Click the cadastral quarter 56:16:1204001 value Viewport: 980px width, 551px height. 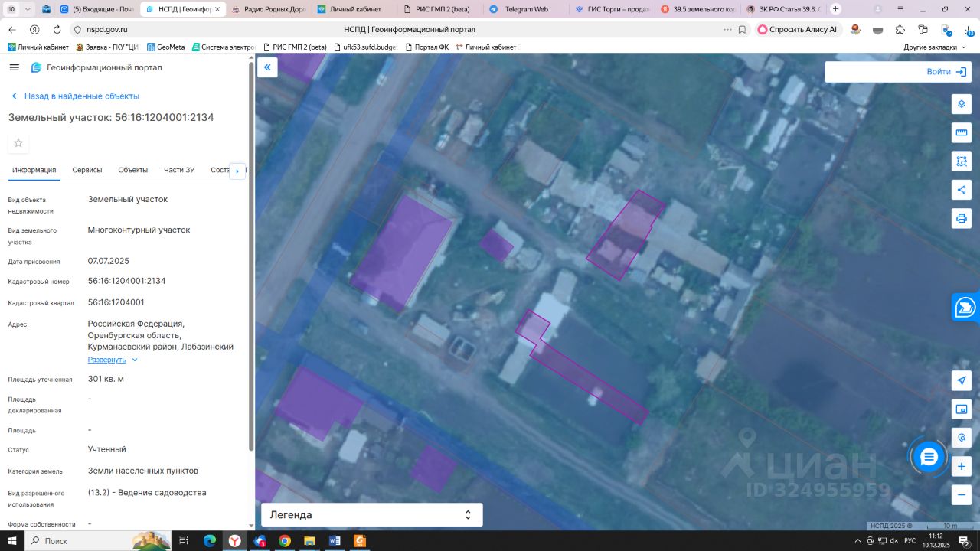coord(116,302)
